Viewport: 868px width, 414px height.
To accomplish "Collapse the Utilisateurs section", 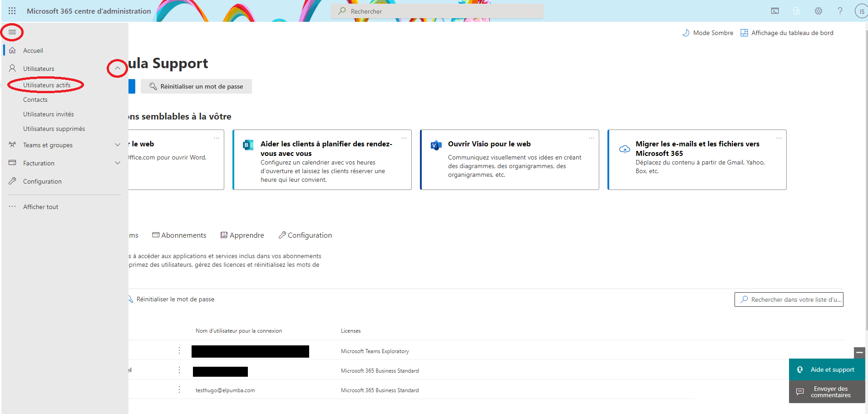I will point(117,69).
